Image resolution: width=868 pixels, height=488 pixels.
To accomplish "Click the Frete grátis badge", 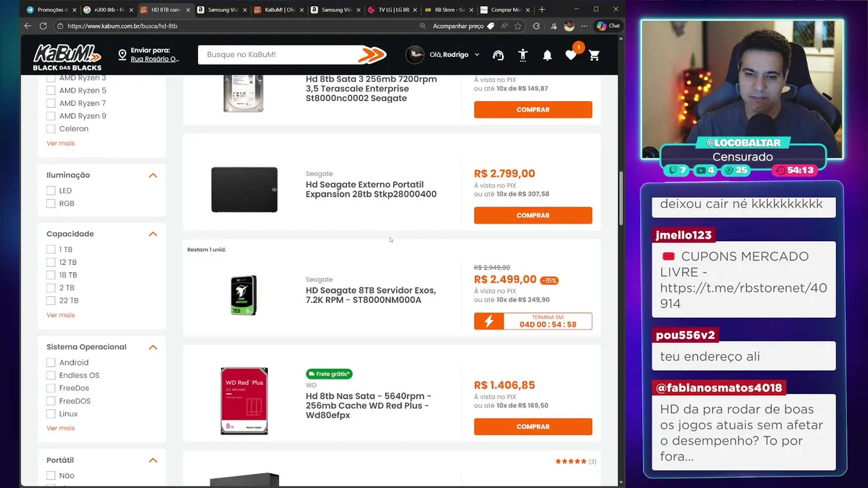I will [329, 373].
